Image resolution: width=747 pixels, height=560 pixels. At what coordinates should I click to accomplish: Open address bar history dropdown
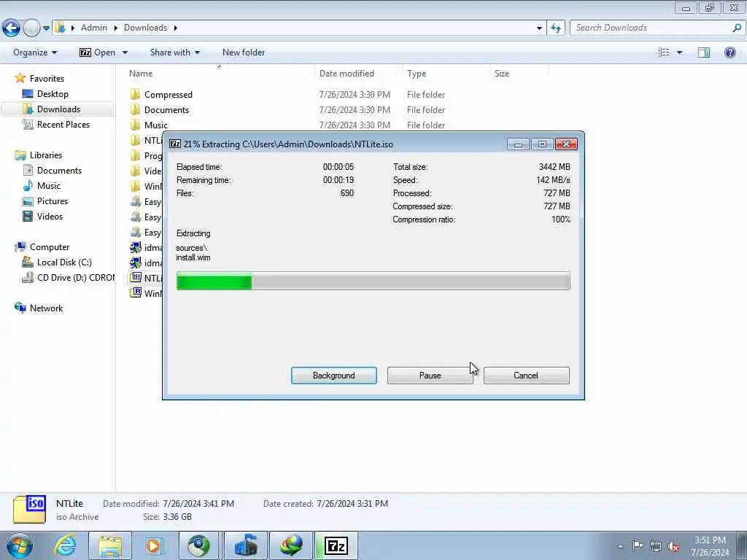(x=539, y=28)
